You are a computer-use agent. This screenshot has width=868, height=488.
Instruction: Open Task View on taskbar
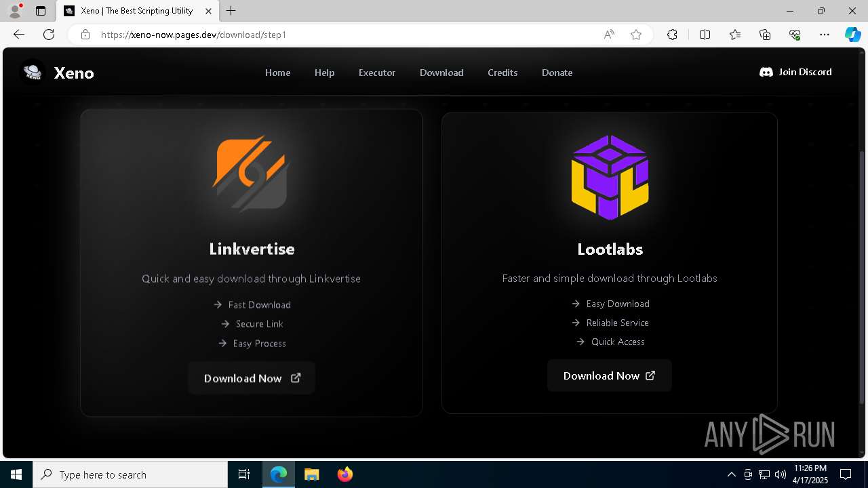pyautogui.click(x=244, y=474)
